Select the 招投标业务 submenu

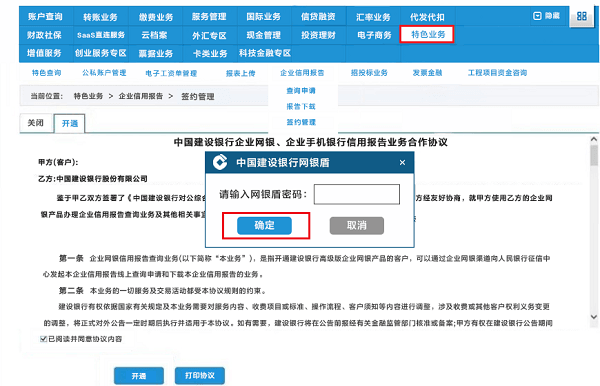pos(369,73)
